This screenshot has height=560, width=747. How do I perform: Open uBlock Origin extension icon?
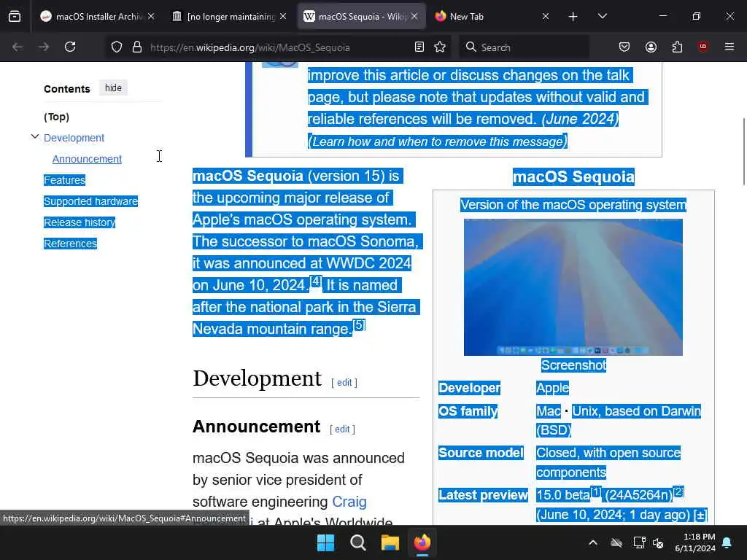[703, 47]
